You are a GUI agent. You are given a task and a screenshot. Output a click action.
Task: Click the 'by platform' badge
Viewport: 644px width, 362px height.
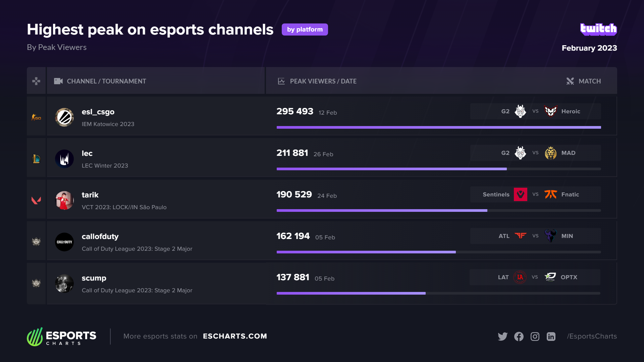tap(305, 29)
